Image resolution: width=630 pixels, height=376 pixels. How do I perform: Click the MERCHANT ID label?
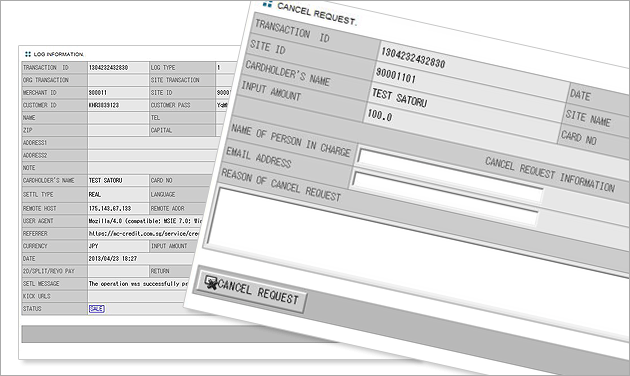click(x=40, y=92)
